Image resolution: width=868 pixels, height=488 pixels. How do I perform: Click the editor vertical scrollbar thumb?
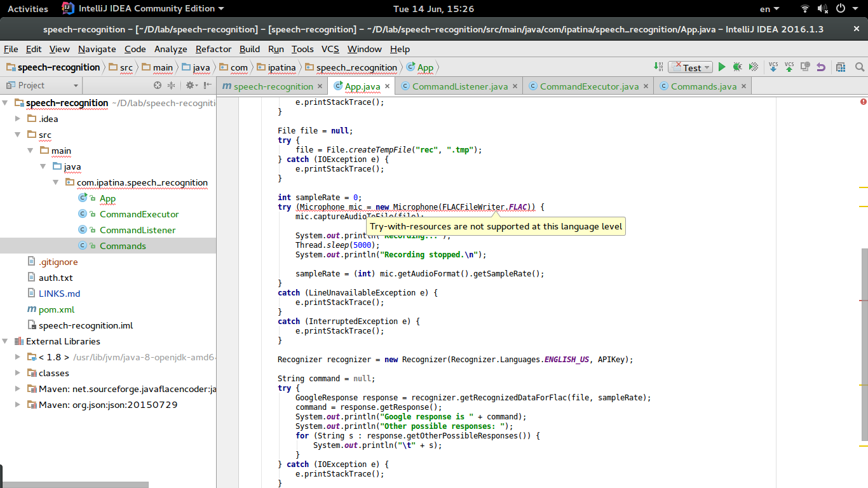(x=865, y=344)
